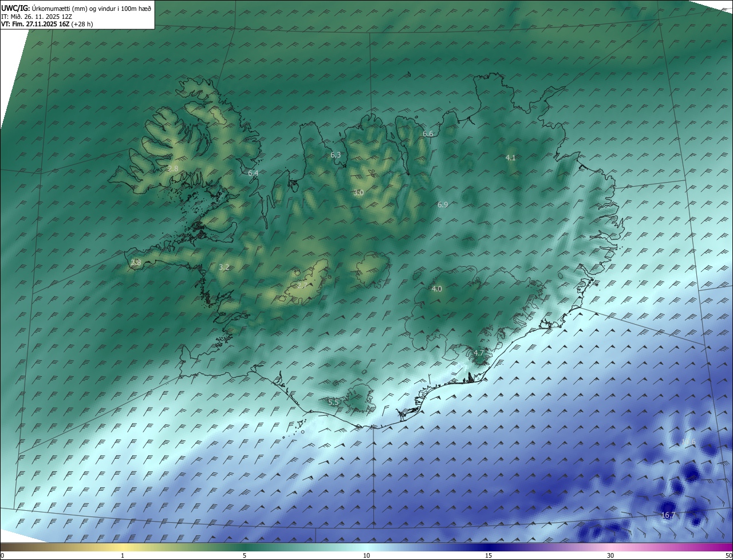Click the 3.2 value label in west Iceland
This screenshot has width=733, height=560.
(x=224, y=267)
